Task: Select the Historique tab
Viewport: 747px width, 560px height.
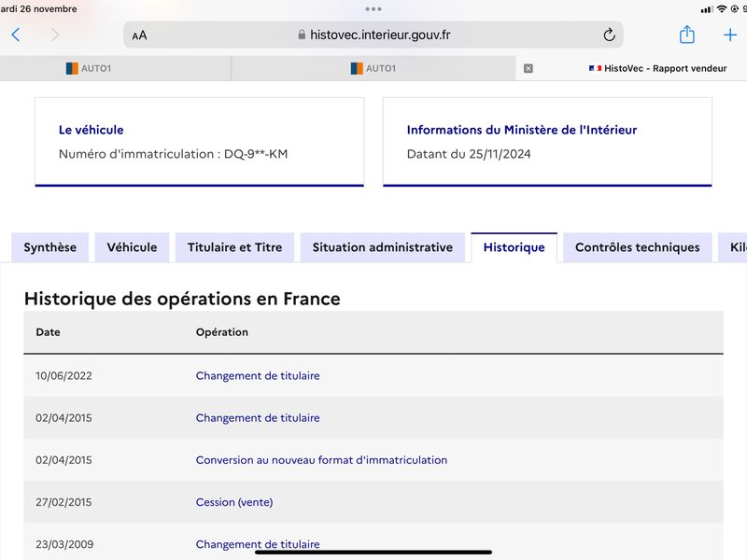Action: [x=514, y=247]
